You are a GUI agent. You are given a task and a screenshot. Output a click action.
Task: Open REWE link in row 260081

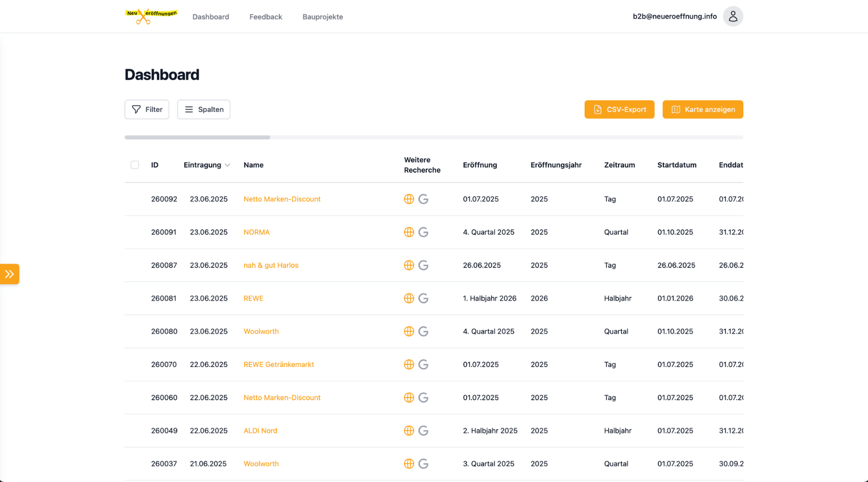coord(253,298)
